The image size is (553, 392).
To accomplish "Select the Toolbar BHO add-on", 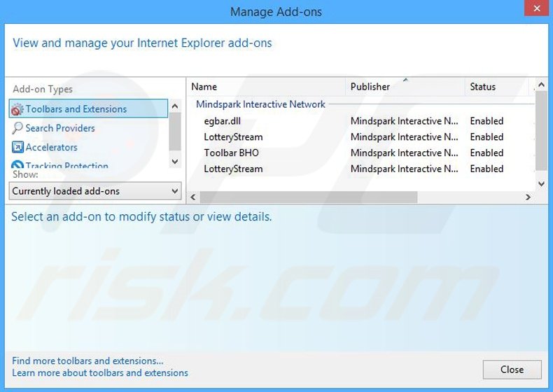I will pyautogui.click(x=232, y=153).
